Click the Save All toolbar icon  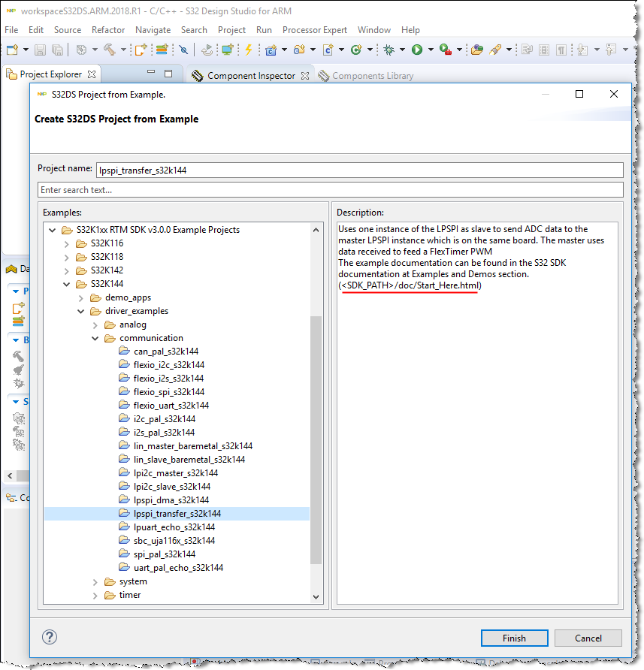point(57,50)
